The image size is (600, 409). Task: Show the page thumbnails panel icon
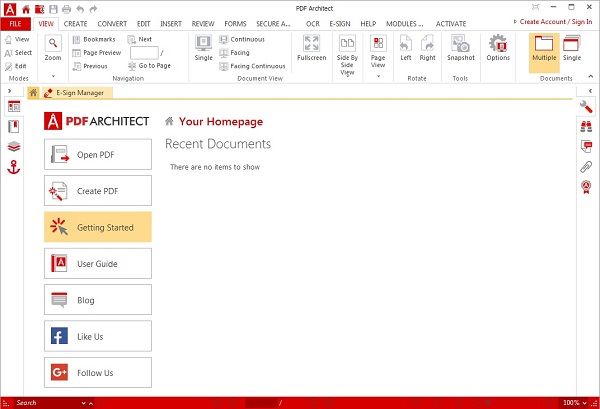pyautogui.click(x=14, y=107)
